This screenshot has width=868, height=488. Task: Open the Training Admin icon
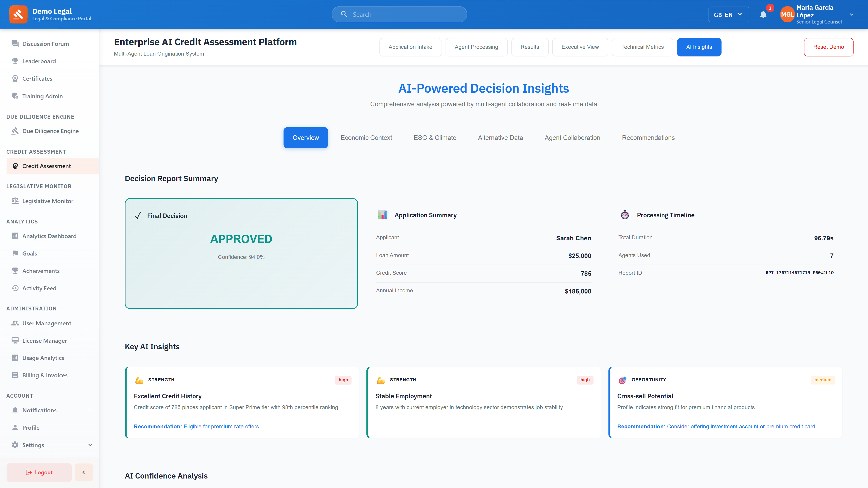15,96
